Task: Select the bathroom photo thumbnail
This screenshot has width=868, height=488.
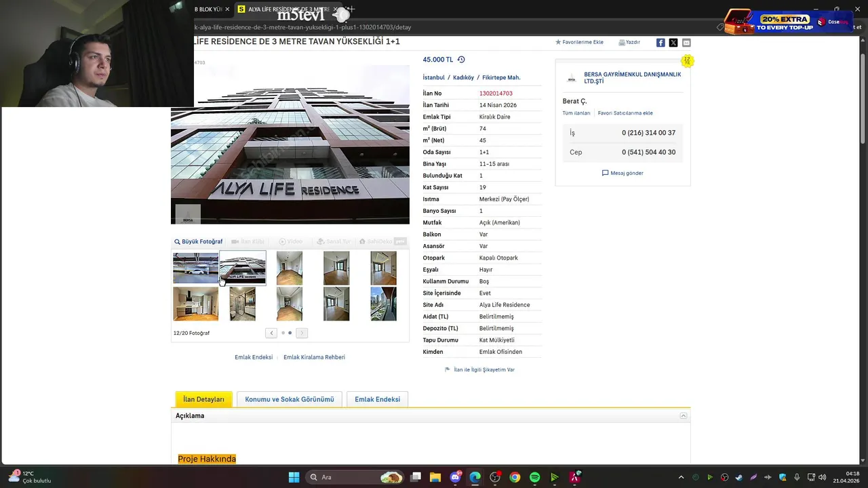Action: tap(243, 304)
